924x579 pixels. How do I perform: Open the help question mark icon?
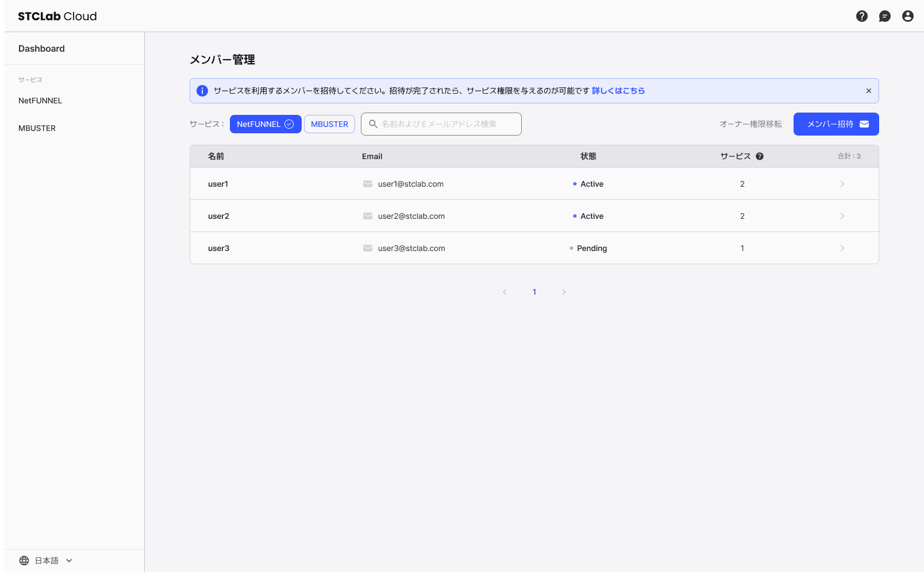(x=861, y=16)
